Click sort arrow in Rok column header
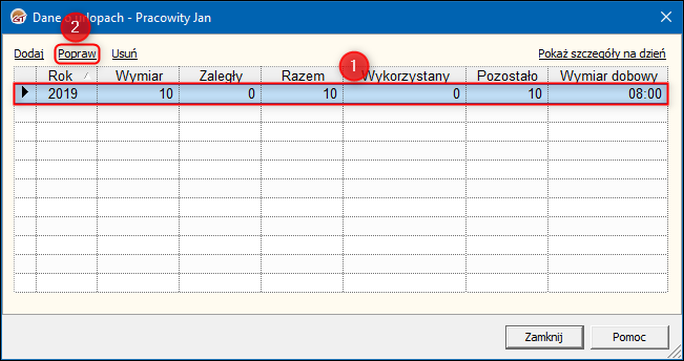The height and width of the screenshot is (361, 684). (86, 76)
